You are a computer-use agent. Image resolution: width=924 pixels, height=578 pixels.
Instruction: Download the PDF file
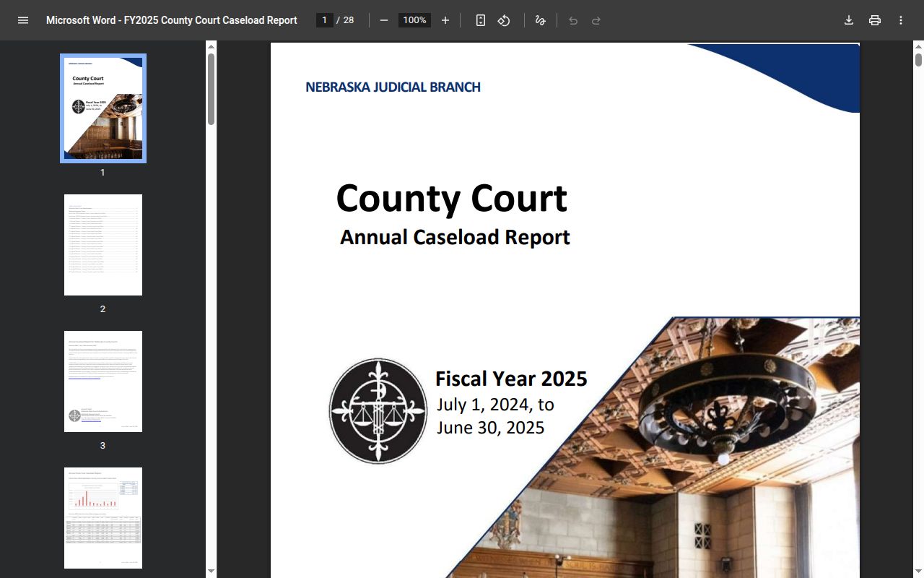click(x=849, y=20)
